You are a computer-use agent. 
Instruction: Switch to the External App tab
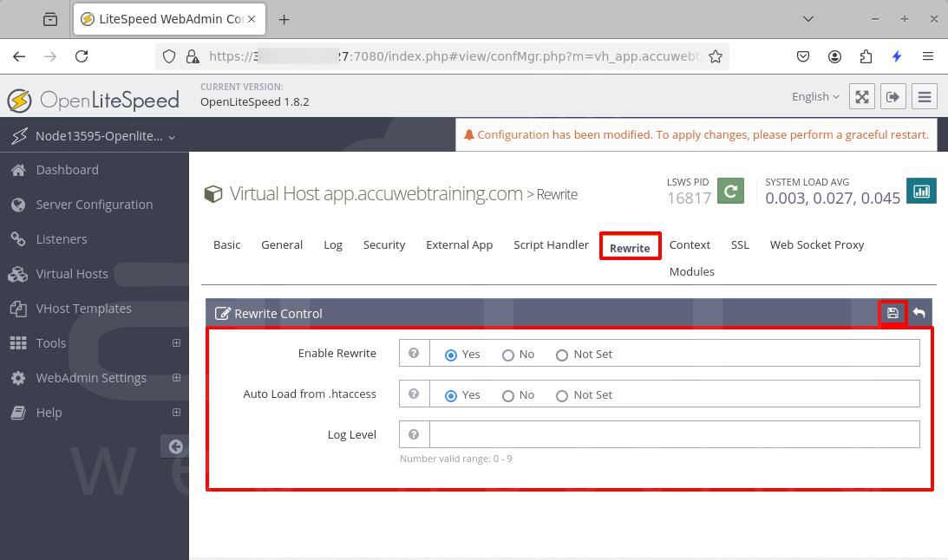pyautogui.click(x=460, y=244)
